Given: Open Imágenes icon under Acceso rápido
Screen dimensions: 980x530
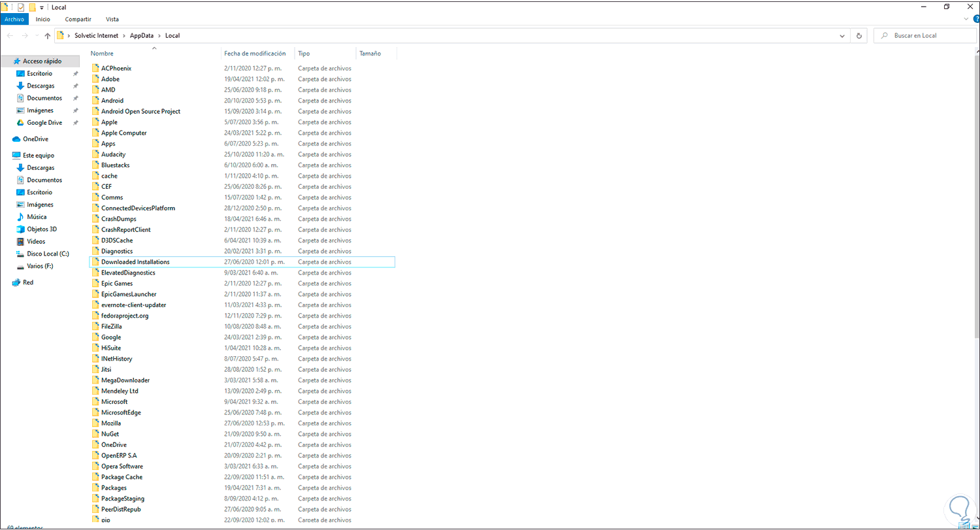Looking at the screenshot, I should point(20,110).
